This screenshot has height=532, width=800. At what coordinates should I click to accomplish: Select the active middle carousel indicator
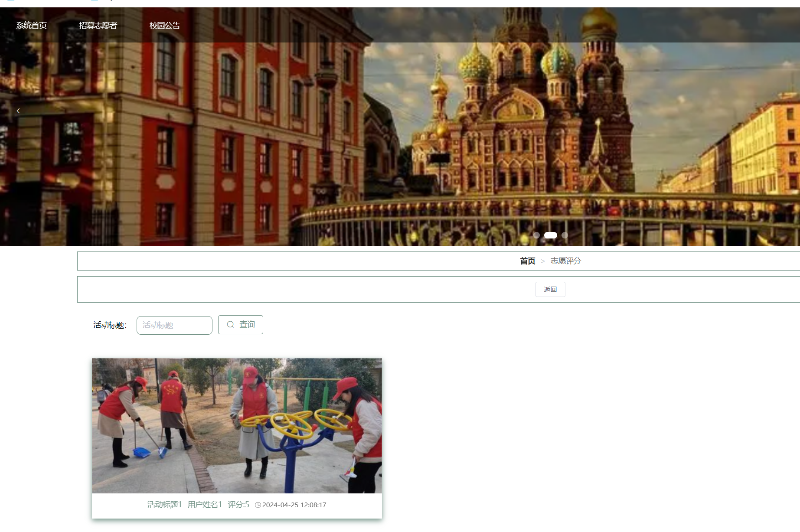(550, 235)
